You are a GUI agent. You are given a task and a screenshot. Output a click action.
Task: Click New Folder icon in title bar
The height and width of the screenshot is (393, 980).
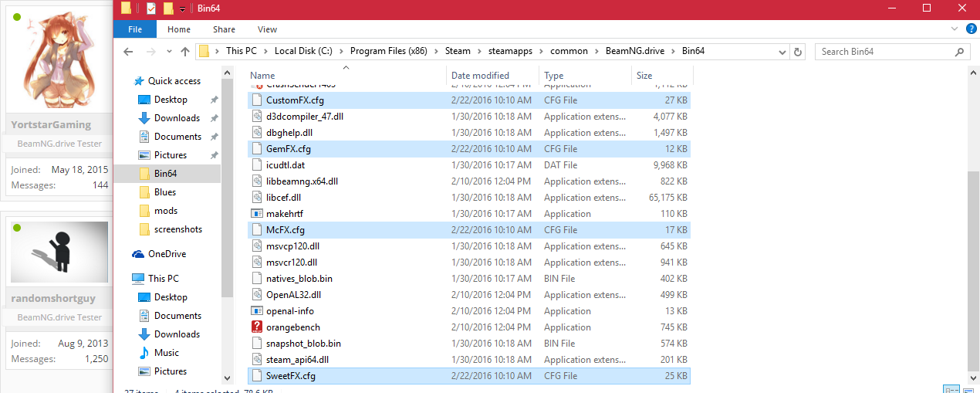point(168,8)
